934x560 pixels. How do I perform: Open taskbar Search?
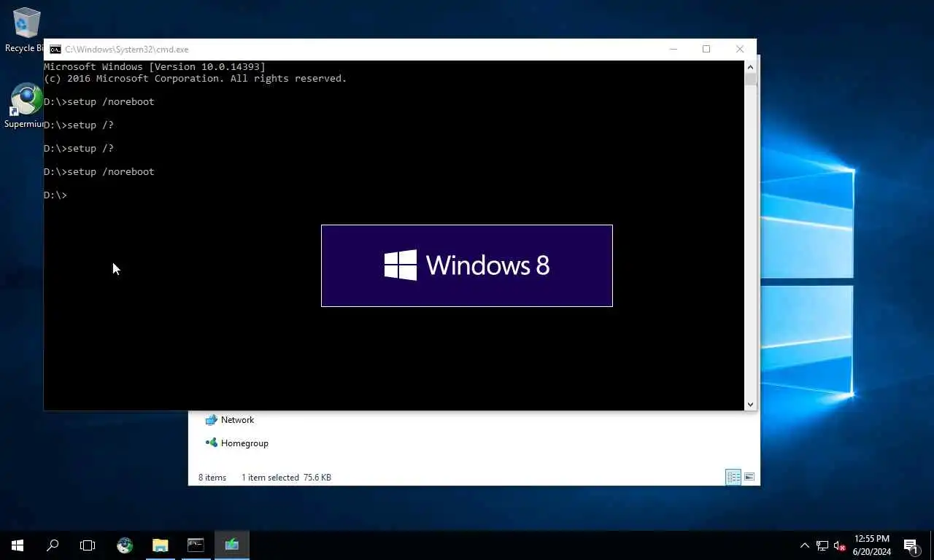[53, 545]
